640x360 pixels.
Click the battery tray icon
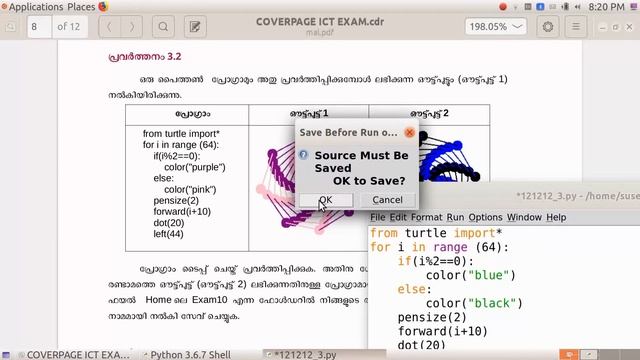pos(565,7)
